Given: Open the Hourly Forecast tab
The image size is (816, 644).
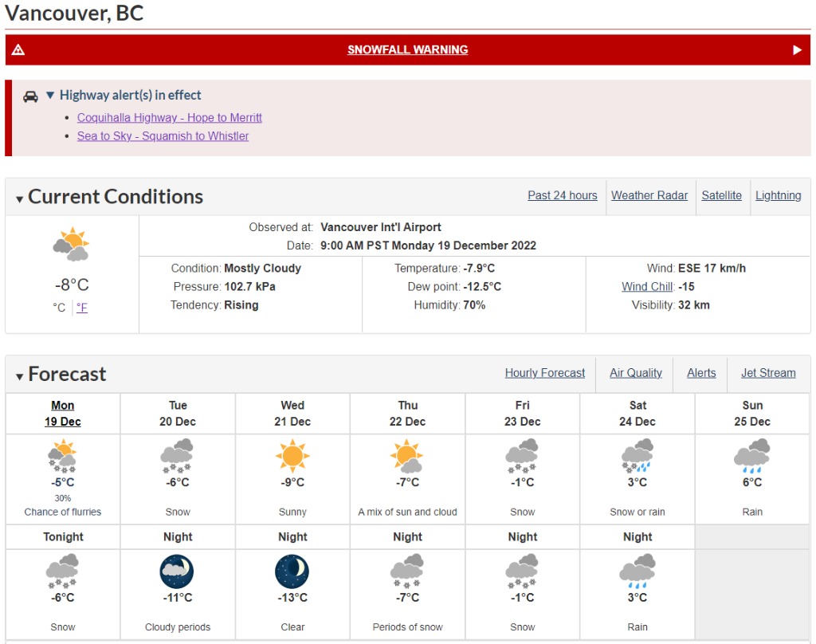Looking at the screenshot, I should click(545, 373).
